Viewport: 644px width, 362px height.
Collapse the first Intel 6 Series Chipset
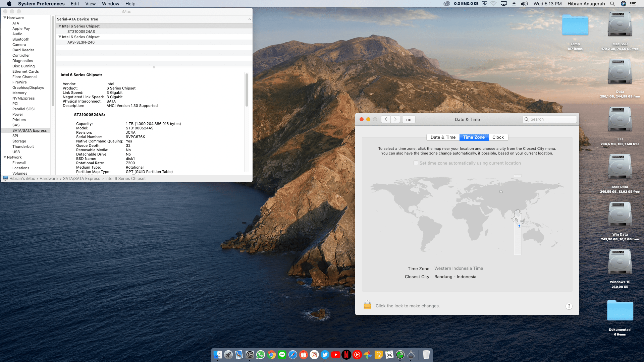60,26
